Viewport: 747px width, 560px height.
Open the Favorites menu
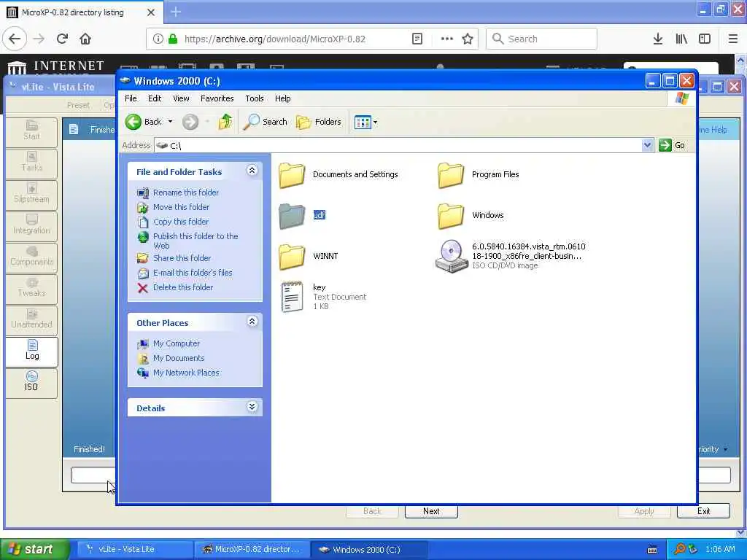(x=217, y=98)
